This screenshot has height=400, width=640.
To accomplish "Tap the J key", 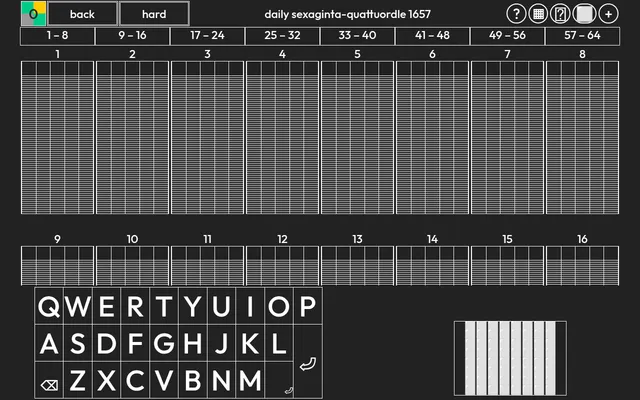I will click(221, 344).
